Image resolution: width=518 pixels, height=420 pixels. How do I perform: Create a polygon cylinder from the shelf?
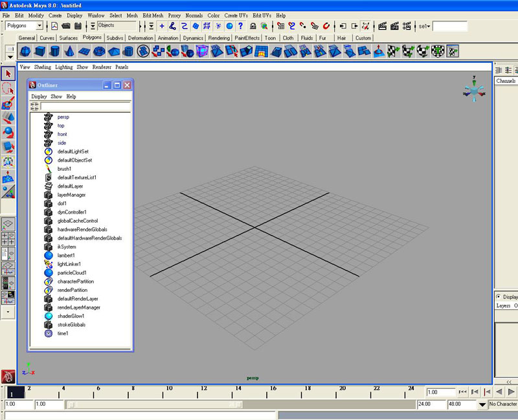[x=55, y=51]
